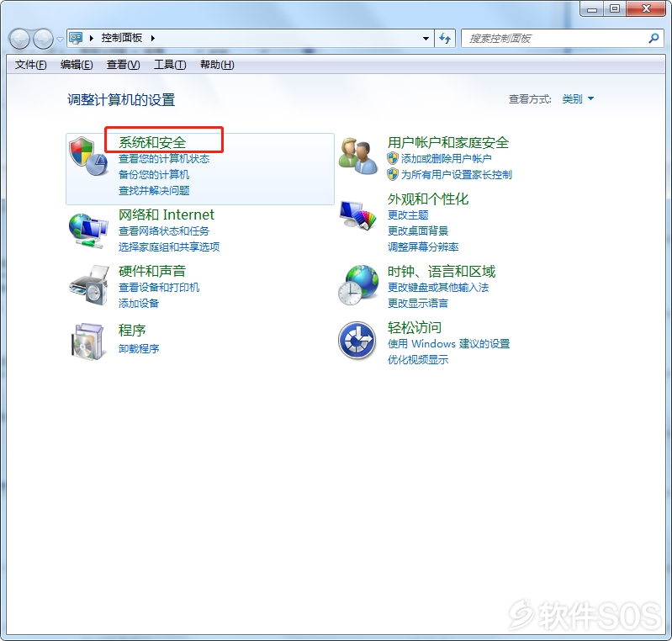Click 查找并解决问题 link
Screen dimensions: 672x641
tap(153, 190)
